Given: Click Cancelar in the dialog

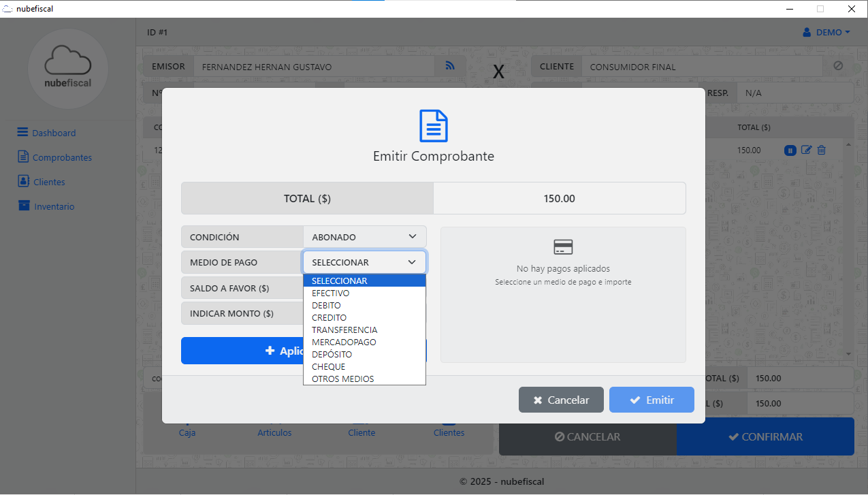Looking at the screenshot, I should click(x=561, y=400).
